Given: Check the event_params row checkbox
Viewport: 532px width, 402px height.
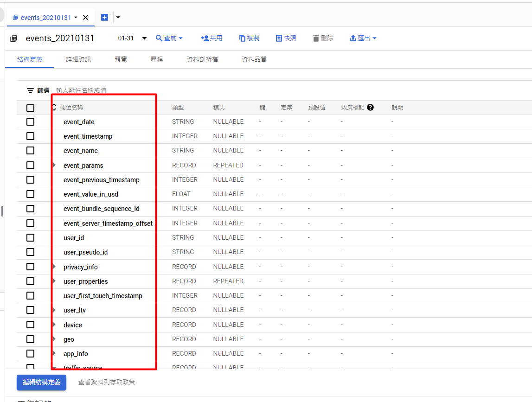Looking at the screenshot, I should tap(30, 165).
